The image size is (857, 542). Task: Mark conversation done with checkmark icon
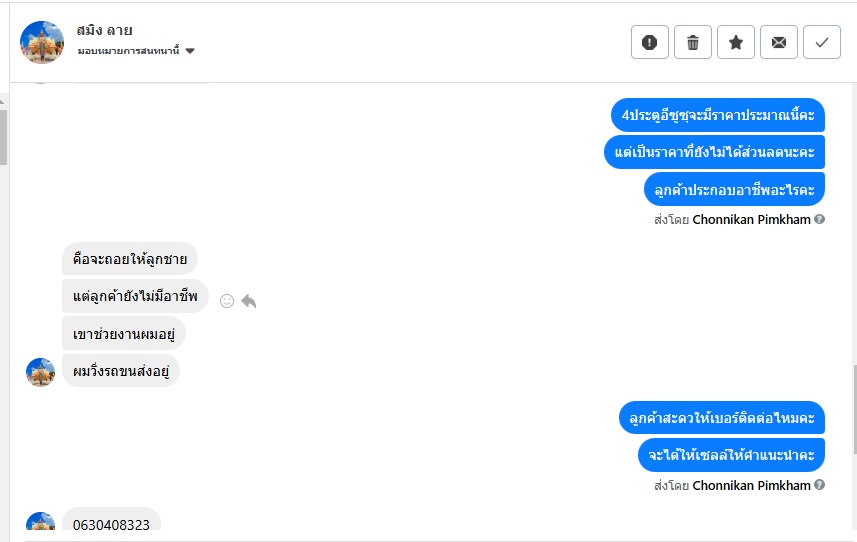click(822, 43)
